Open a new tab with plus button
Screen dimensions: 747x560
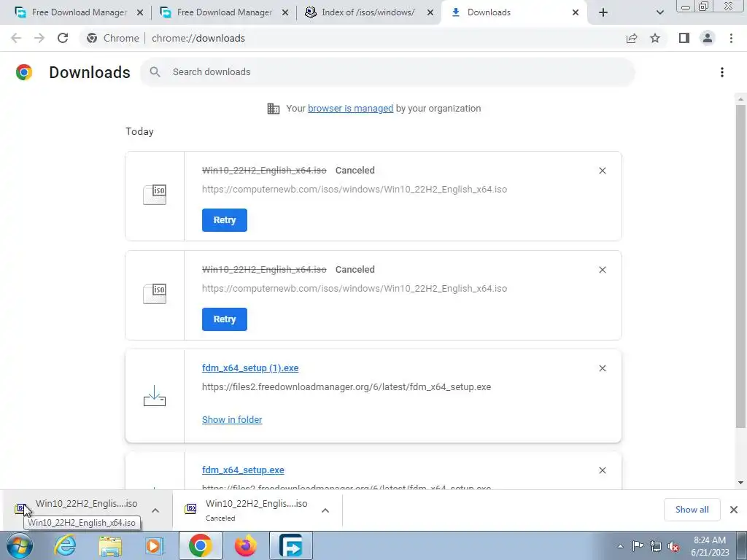603,12
